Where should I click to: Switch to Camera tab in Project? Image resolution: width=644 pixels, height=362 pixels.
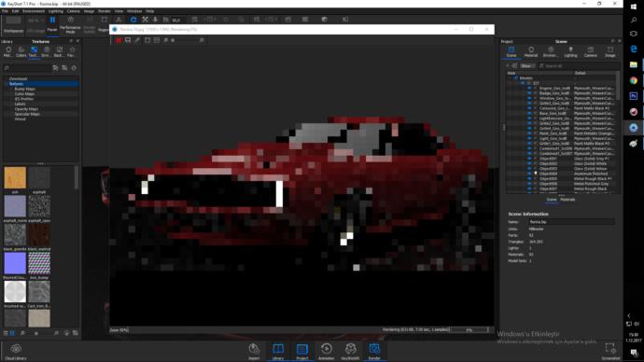click(590, 52)
